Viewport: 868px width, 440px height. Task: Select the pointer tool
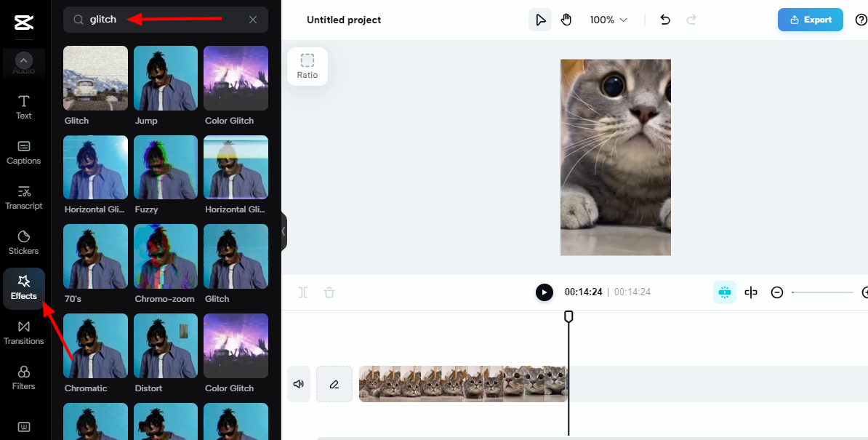coord(540,20)
